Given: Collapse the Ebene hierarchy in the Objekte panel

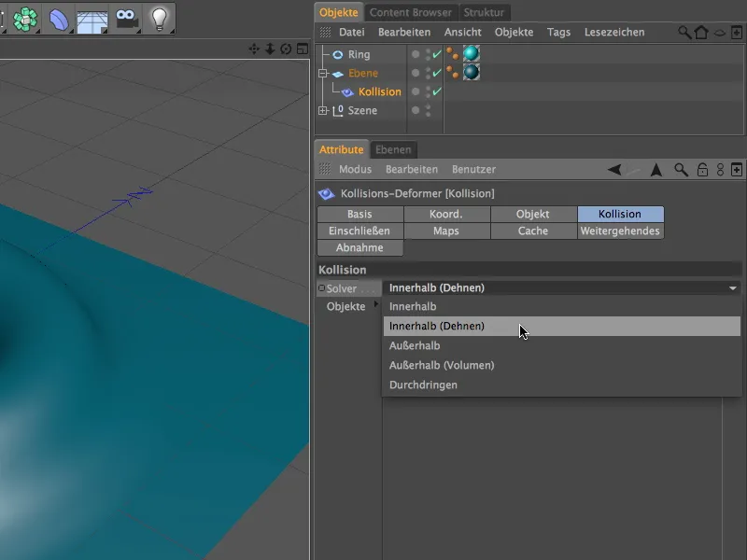Looking at the screenshot, I should tap(320, 73).
